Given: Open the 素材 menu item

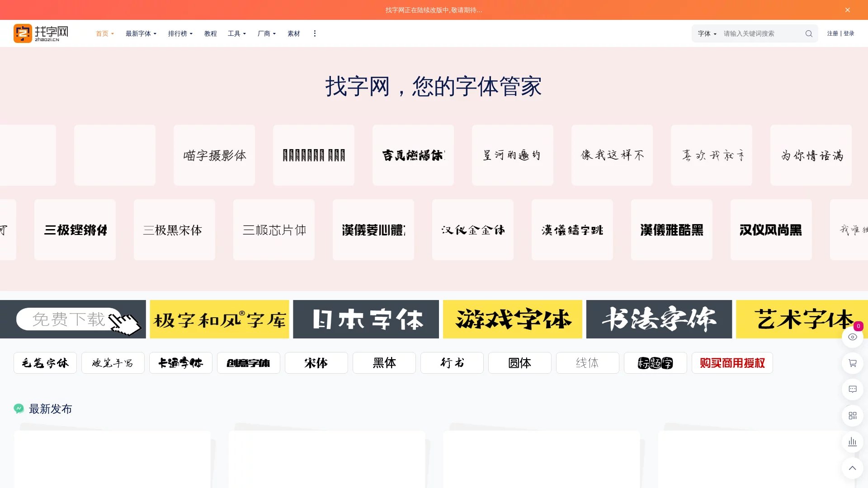Looking at the screenshot, I should (293, 33).
